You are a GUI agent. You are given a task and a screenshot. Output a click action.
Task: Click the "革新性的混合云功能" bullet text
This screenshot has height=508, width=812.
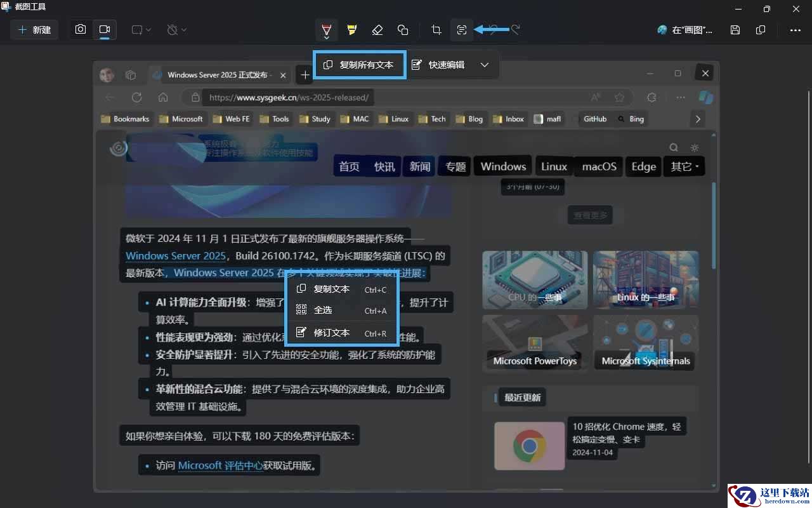[x=199, y=389]
